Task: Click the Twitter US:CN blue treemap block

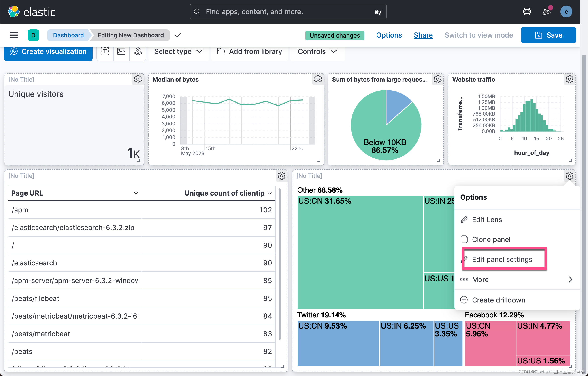Action: [338, 343]
